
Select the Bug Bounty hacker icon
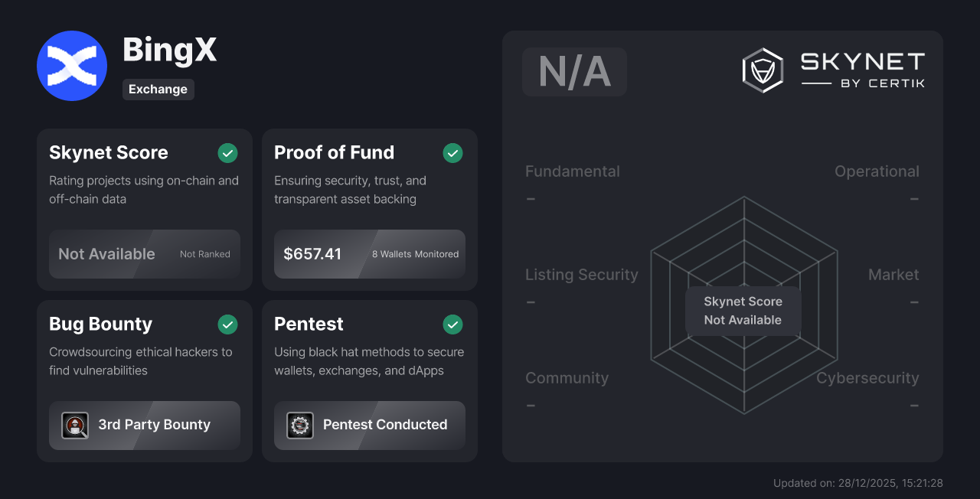point(75,426)
